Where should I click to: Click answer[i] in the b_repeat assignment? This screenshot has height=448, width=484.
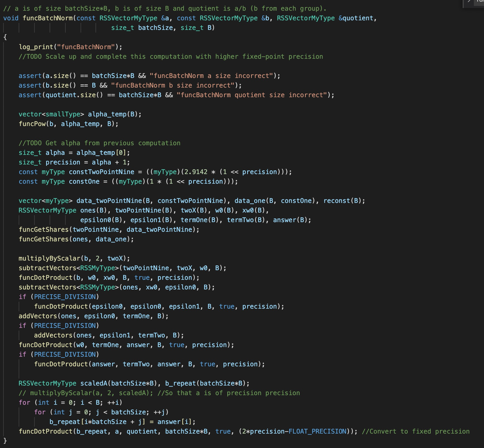[x=174, y=422]
